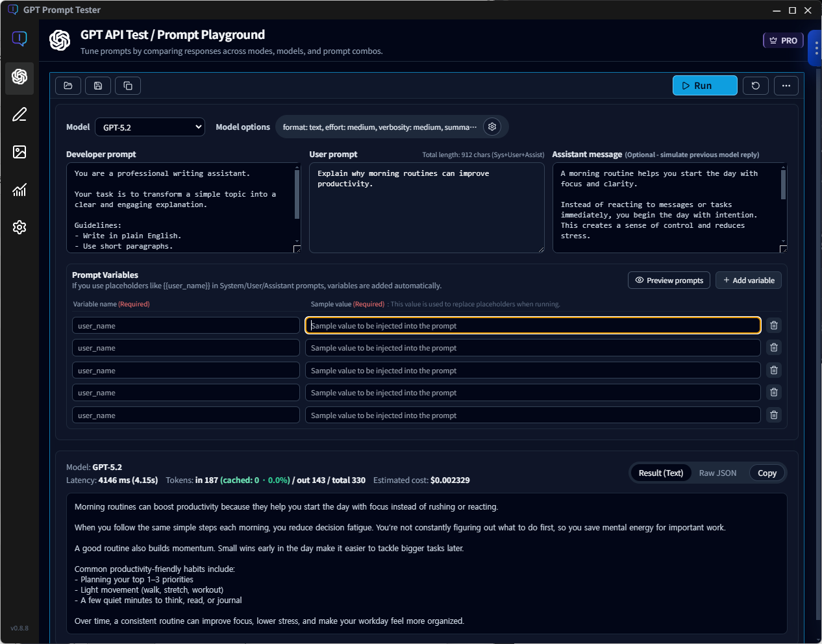Image resolution: width=822 pixels, height=644 pixels.
Task: Delete the first user_name variable row
Action: click(x=773, y=325)
